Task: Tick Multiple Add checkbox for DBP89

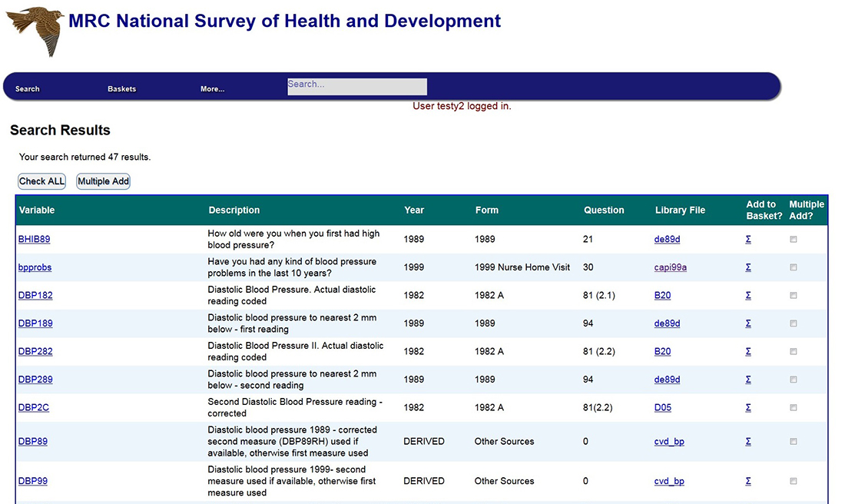Action: click(x=794, y=442)
